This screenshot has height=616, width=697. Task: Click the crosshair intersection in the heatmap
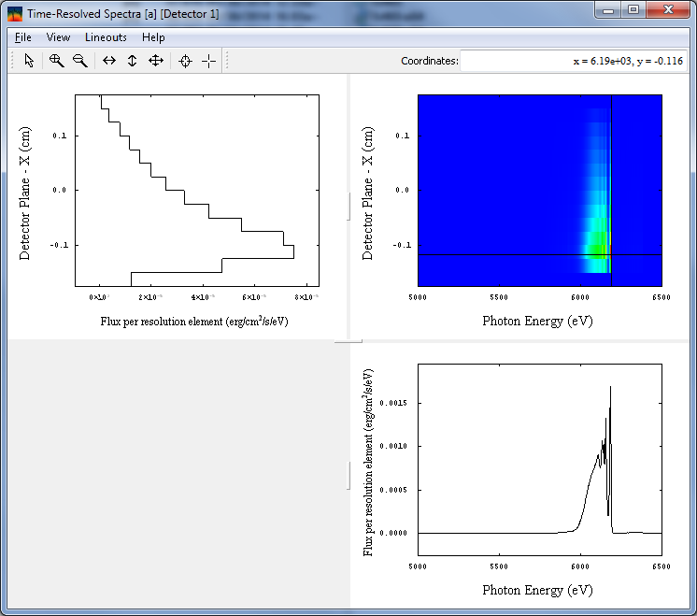(x=611, y=254)
